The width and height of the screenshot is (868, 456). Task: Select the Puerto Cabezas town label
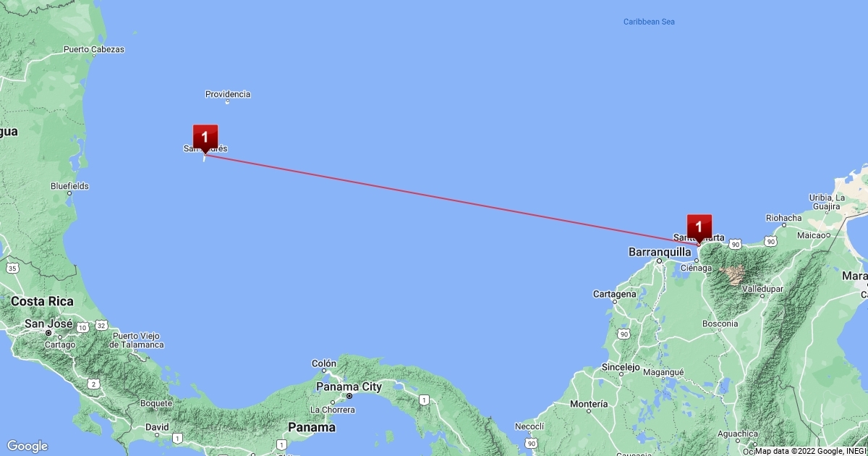(x=94, y=50)
